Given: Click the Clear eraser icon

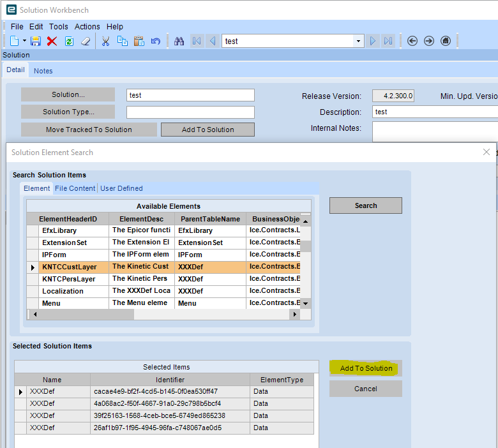Looking at the screenshot, I should click(86, 41).
